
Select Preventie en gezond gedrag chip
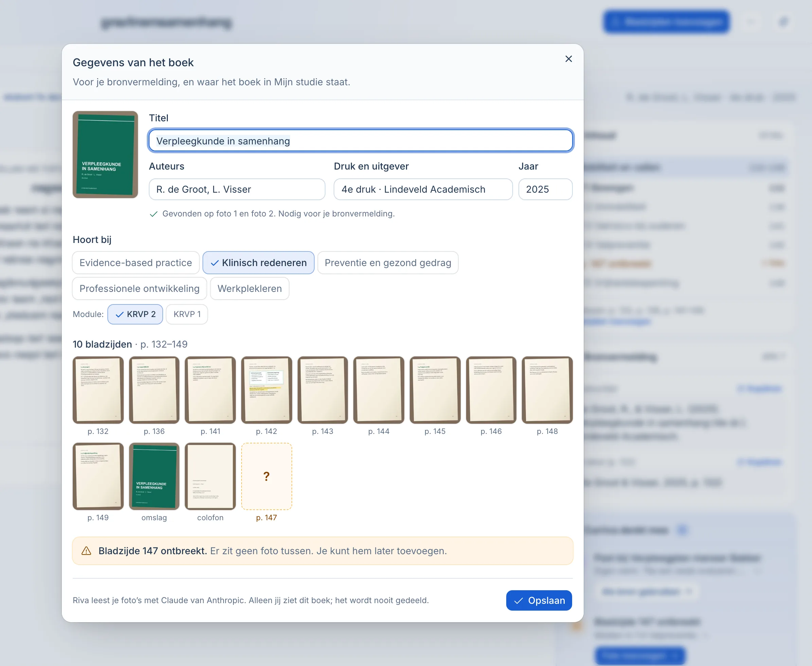click(x=388, y=263)
